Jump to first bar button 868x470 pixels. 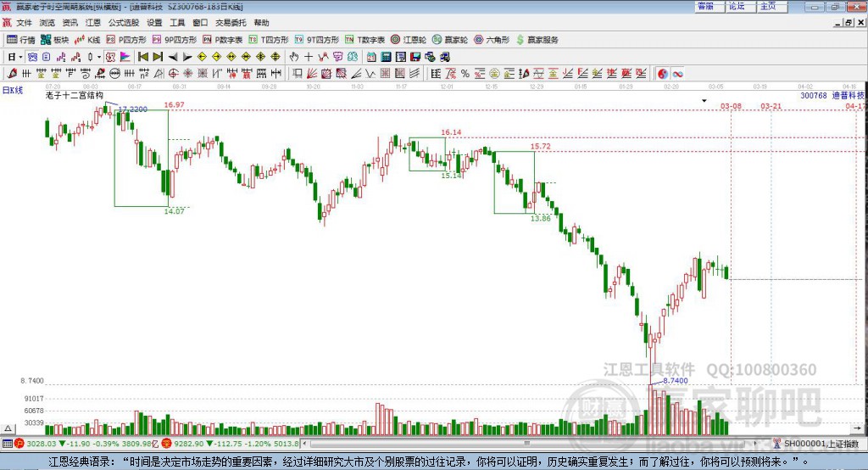[x=143, y=57]
